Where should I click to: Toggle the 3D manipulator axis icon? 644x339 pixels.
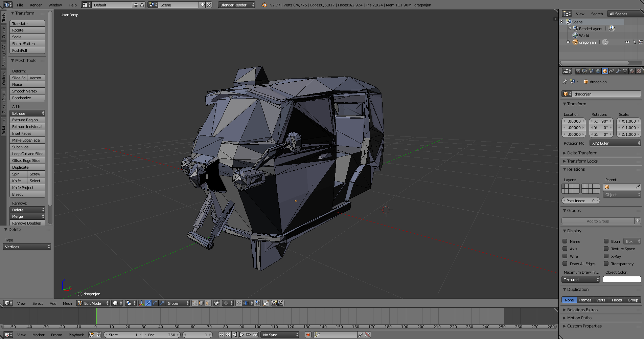(x=141, y=303)
